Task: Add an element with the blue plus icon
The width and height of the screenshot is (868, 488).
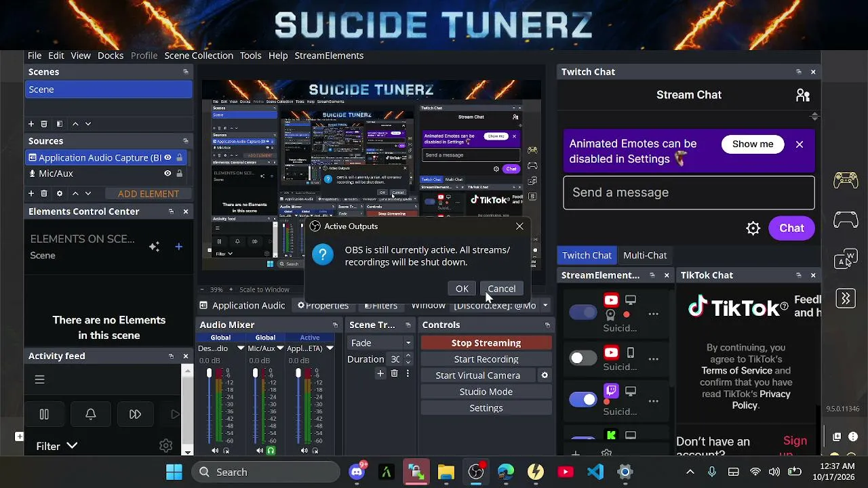Action: (178, 247)
